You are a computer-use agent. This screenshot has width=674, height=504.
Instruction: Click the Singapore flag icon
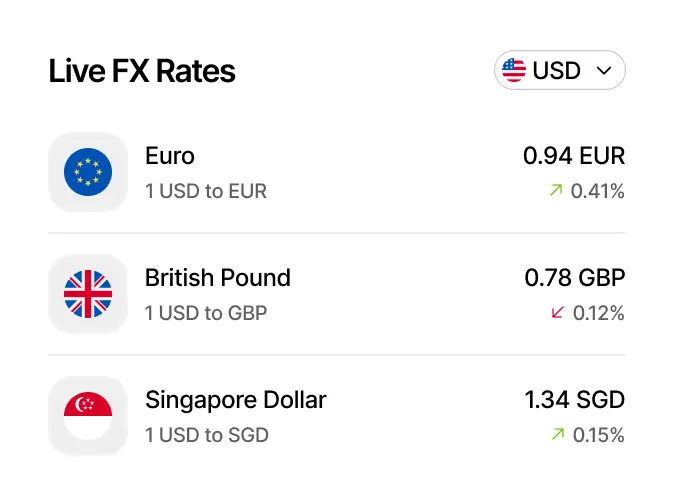tap(88, 416)
